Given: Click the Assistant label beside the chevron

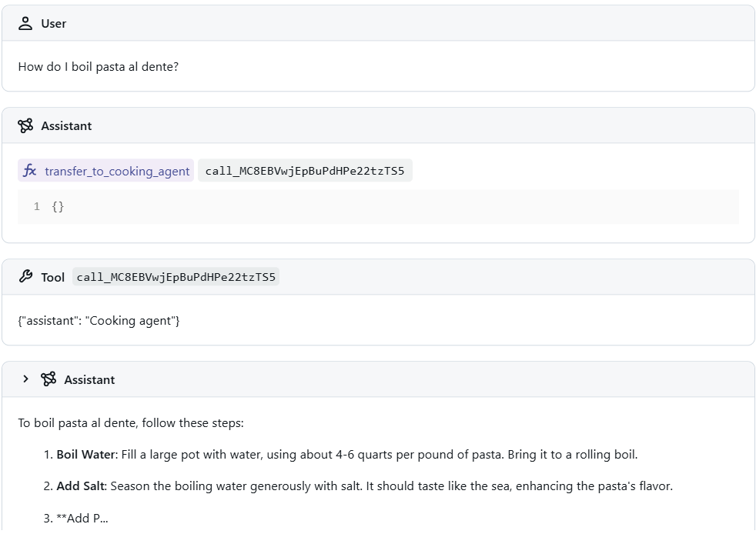Looking at the screenshot, I should click(x=89, y=379).
